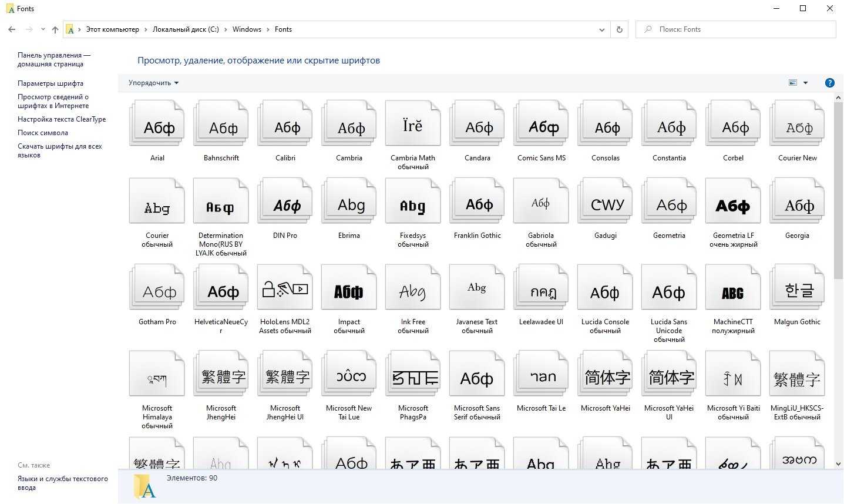Select the Microsoft Yi Baiti font icon
This screenshot has width=844, height=504.
(733, 374)
